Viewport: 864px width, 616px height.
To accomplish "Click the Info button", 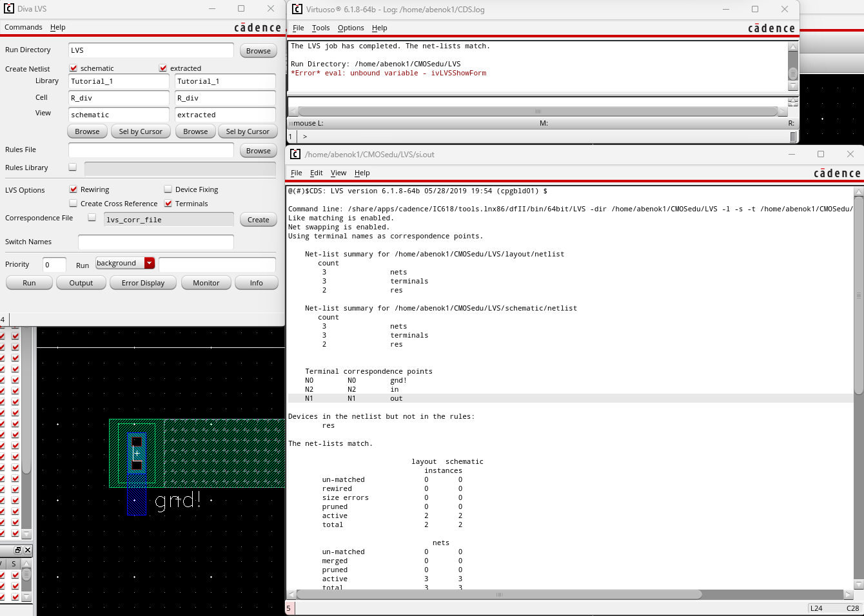I will [x=257, y=283].
